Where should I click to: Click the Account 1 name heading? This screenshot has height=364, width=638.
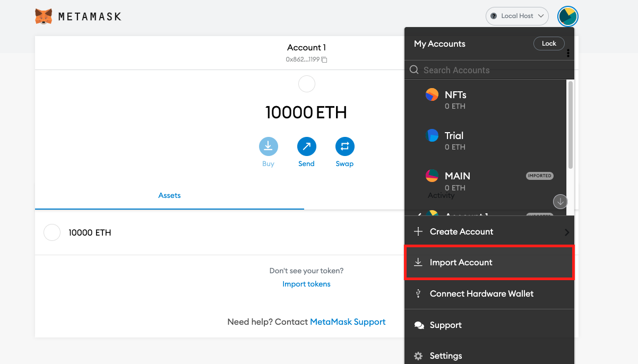[306, 48]
